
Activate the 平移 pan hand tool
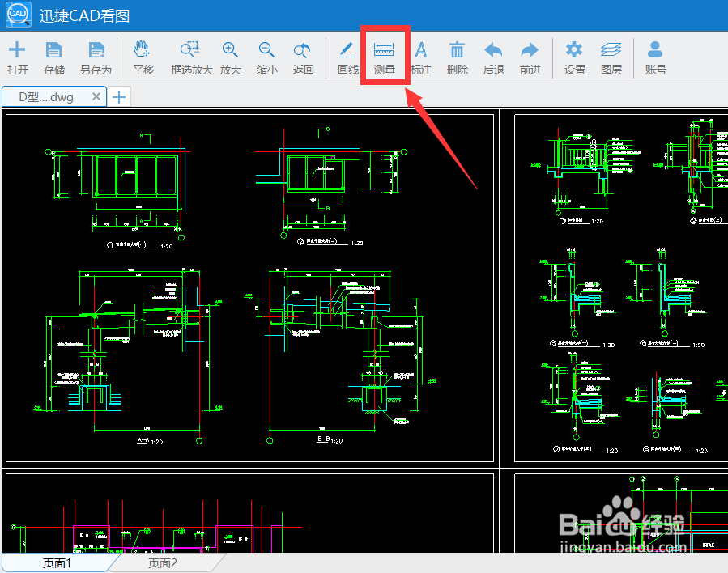pos(143,58)
